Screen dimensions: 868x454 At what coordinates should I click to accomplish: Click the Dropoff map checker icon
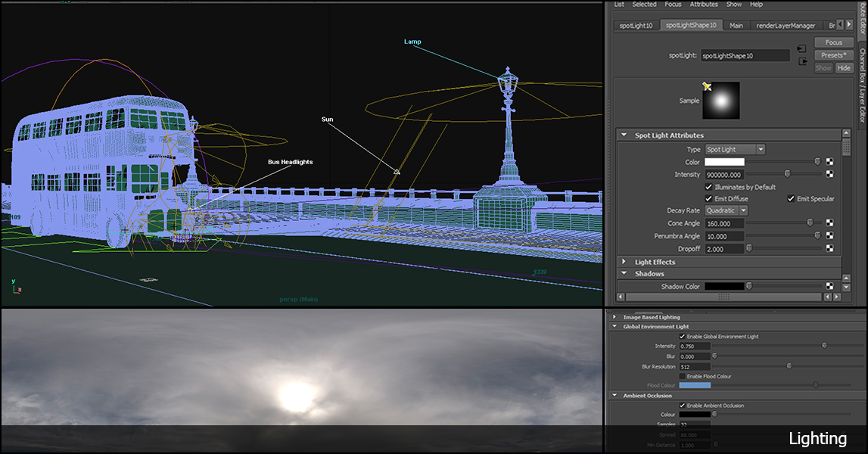coord(829,248)
